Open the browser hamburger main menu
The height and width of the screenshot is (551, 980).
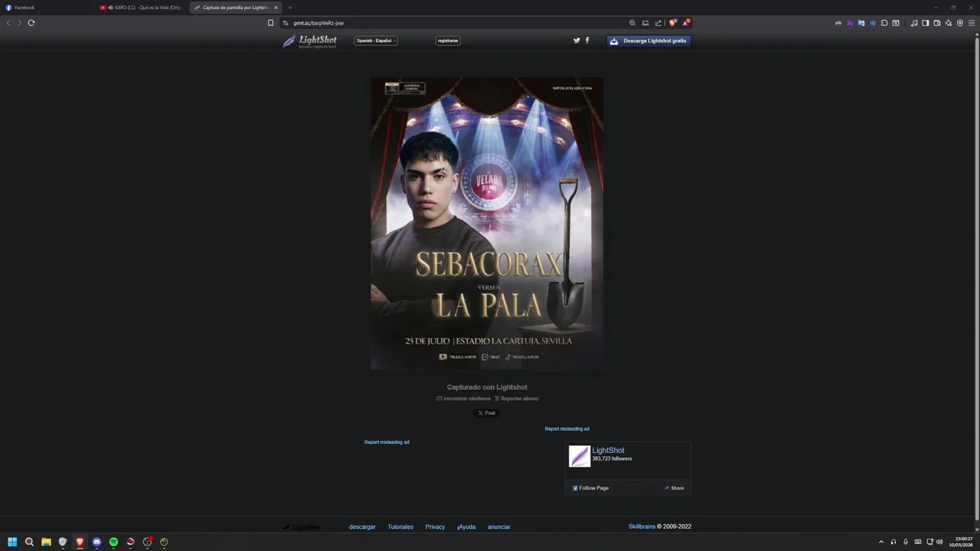[972, 23]
